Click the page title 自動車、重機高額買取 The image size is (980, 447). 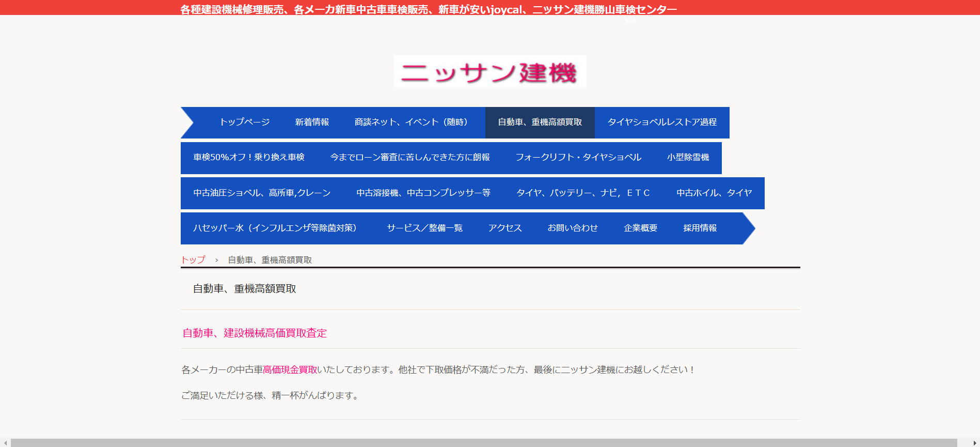pyautogui.click(x=244, y=289)
